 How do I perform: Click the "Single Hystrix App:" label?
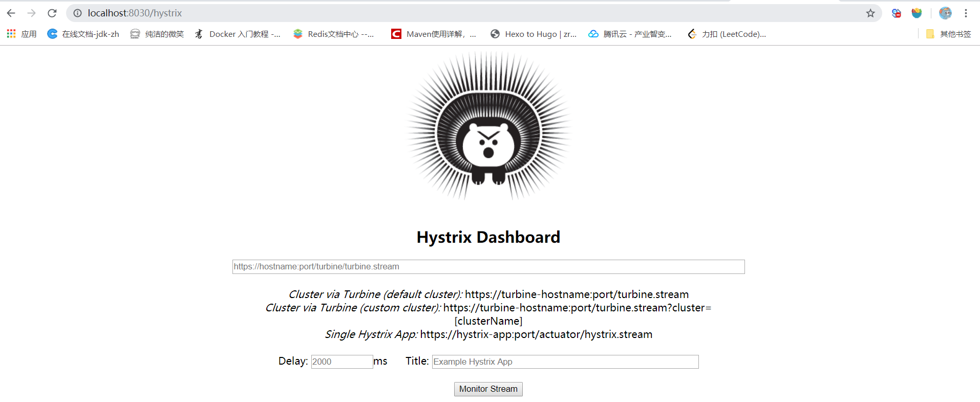371,334
